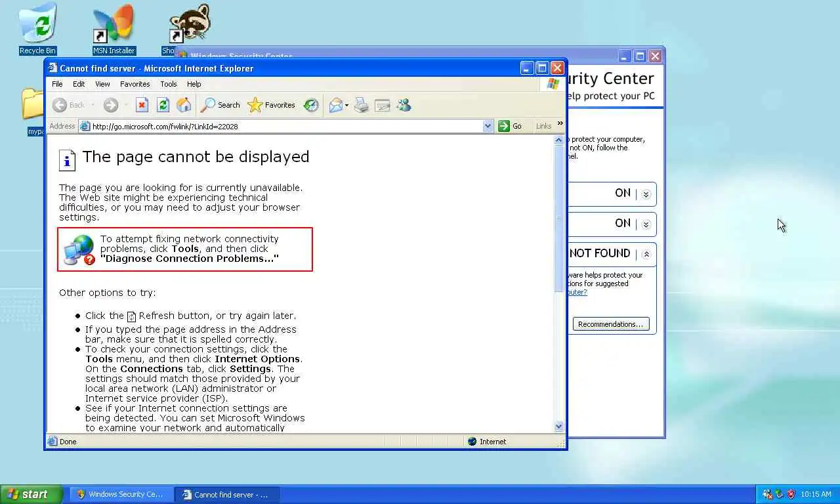
Task: Click the Windows flag logo in IE
Action: click(x=553, y=84)
